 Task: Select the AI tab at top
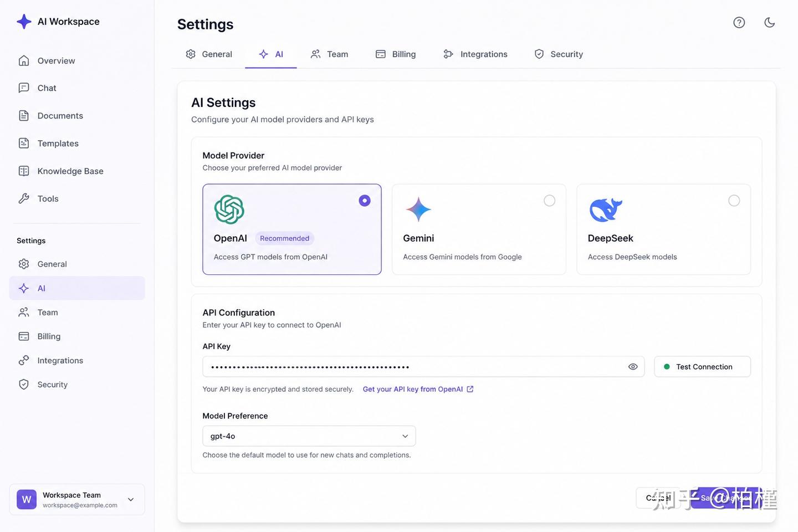[271, 54]
